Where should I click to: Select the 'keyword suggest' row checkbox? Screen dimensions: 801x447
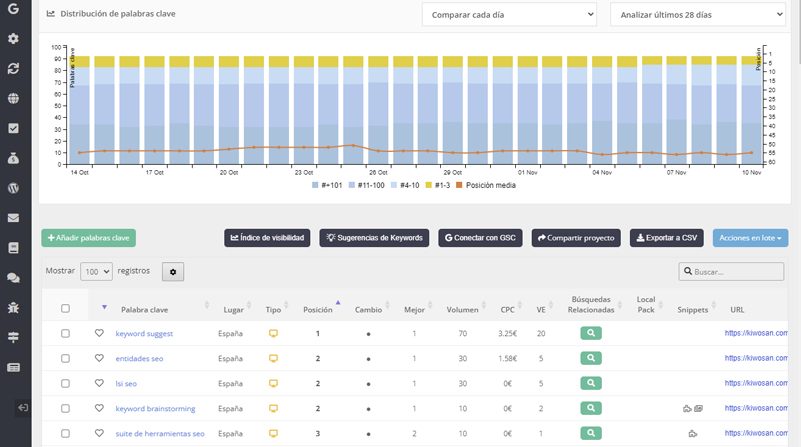pos(65,333)
